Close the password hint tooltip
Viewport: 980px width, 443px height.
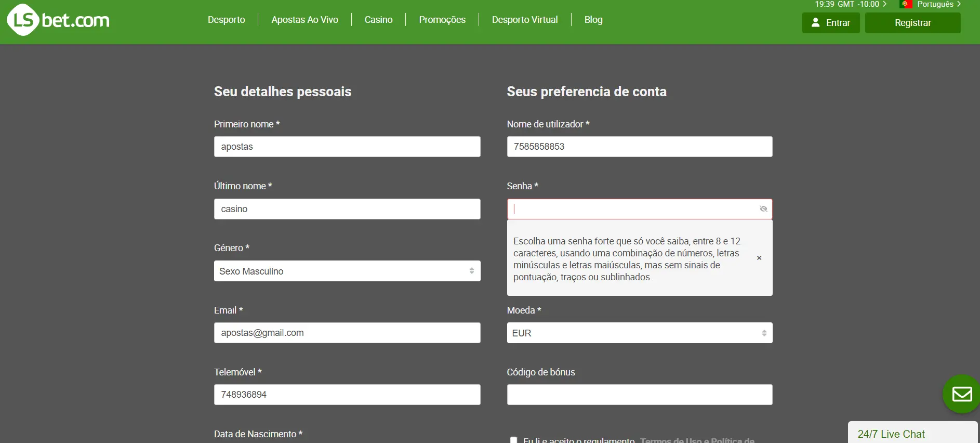point(759,258)
